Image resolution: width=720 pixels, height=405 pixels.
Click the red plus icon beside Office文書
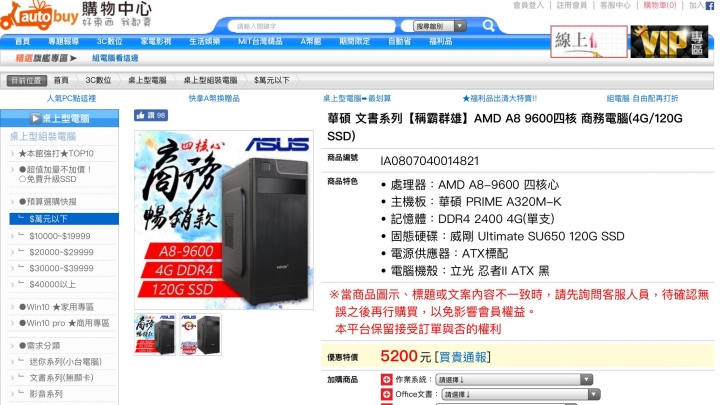coord(386,394)
